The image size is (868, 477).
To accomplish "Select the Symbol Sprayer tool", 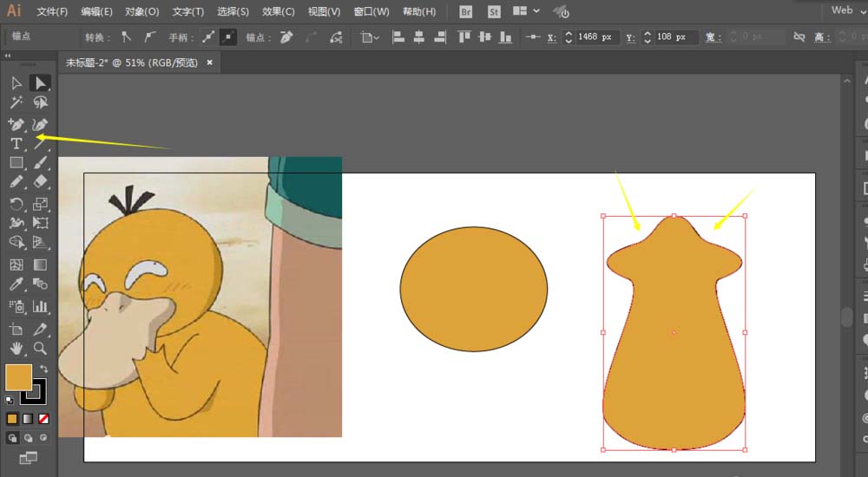I will click(16, 306).
